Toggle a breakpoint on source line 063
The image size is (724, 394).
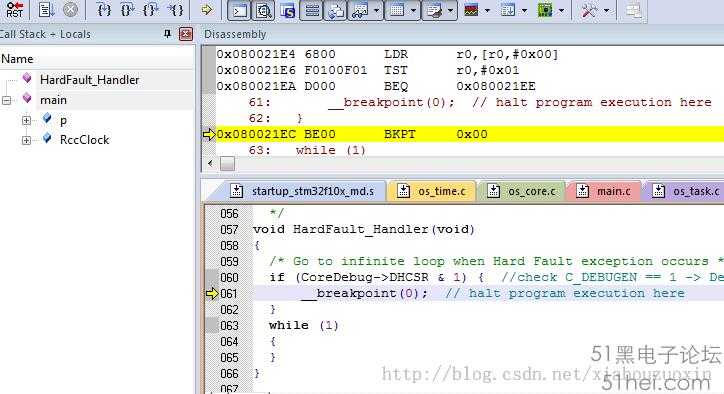pos(211,326)
